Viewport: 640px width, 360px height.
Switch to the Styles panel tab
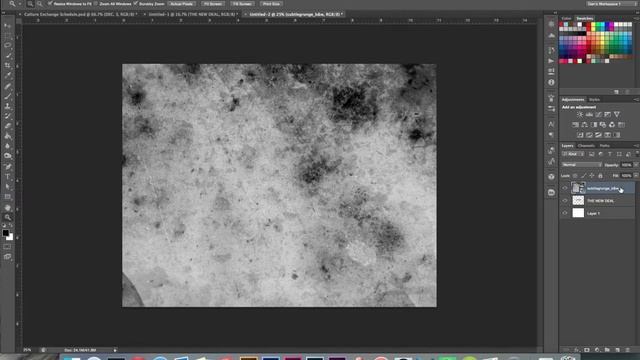click(x=594, y=100)
